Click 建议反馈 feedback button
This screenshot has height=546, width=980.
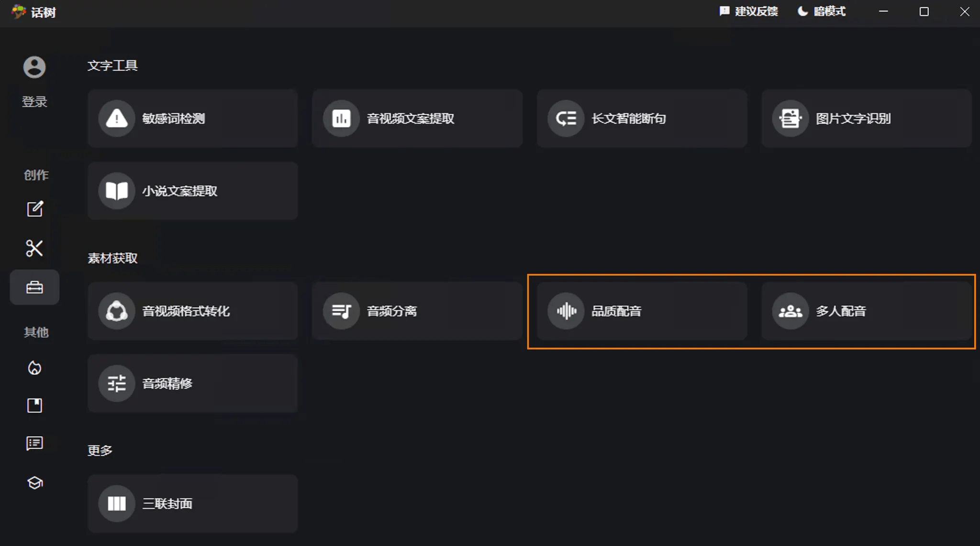click(749, 11)
